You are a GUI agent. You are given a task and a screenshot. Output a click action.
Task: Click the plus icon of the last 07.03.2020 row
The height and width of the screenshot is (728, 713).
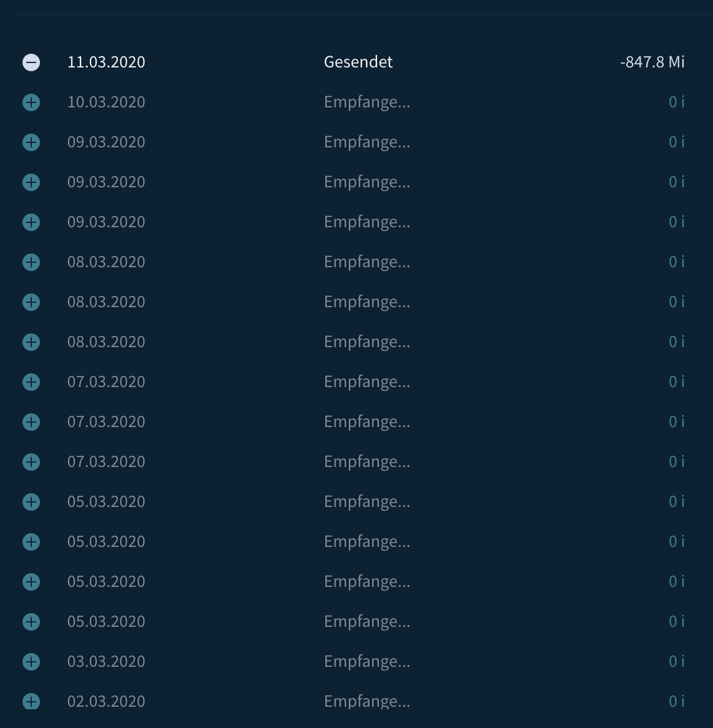click(31, 462)
